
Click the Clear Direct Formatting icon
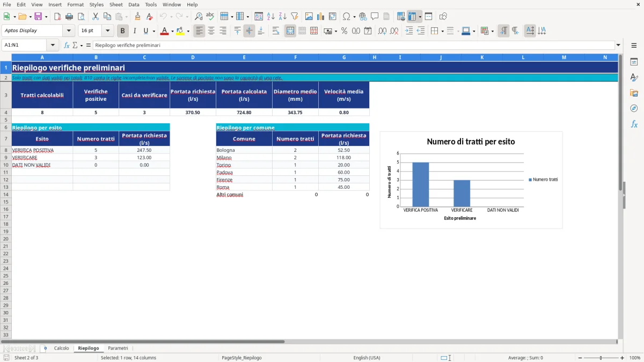tap(150, 17)
